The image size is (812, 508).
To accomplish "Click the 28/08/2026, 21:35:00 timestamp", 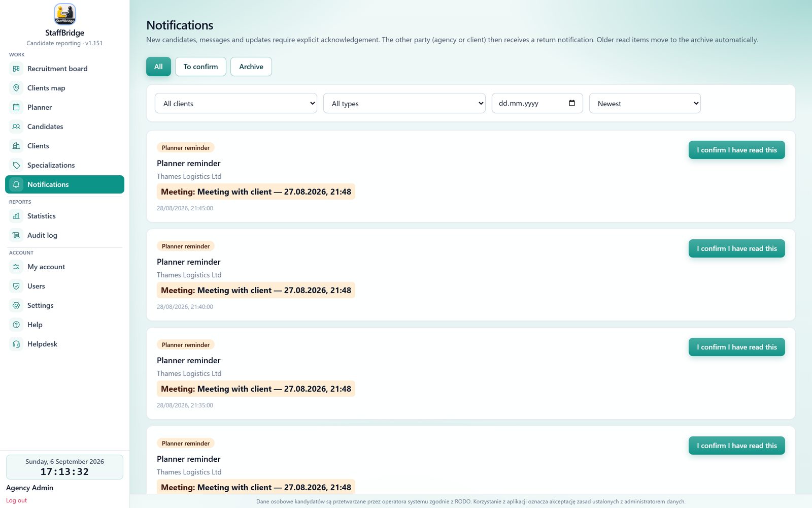I will pyautogui.click(x=185, y=405).
